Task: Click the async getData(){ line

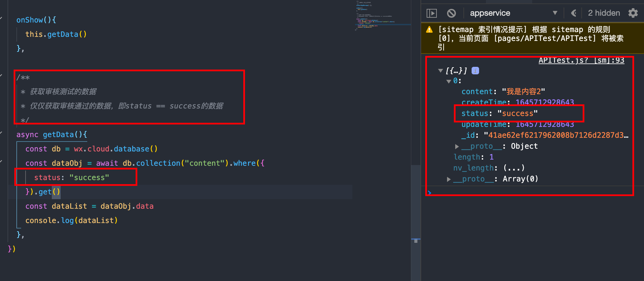Action: point(52,135)
